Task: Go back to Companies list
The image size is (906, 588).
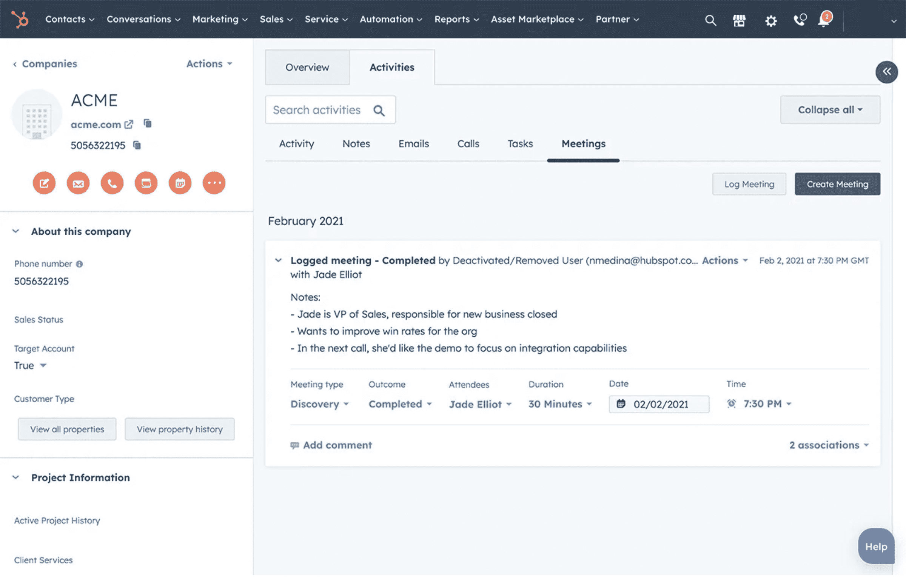Action: point(45,63)
